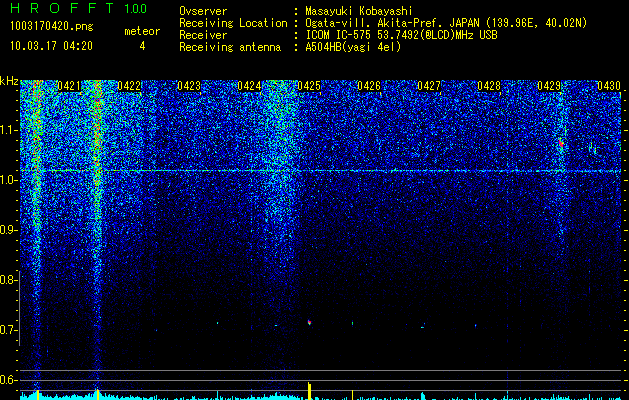Click the Receiving Location label
This screenshot has height=400, width=629.
tap(233, 23)
